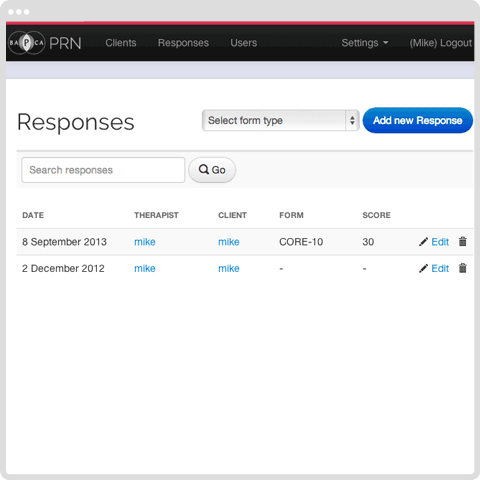
Task: Click the magnifier Go search button
Action: [212, 170]
